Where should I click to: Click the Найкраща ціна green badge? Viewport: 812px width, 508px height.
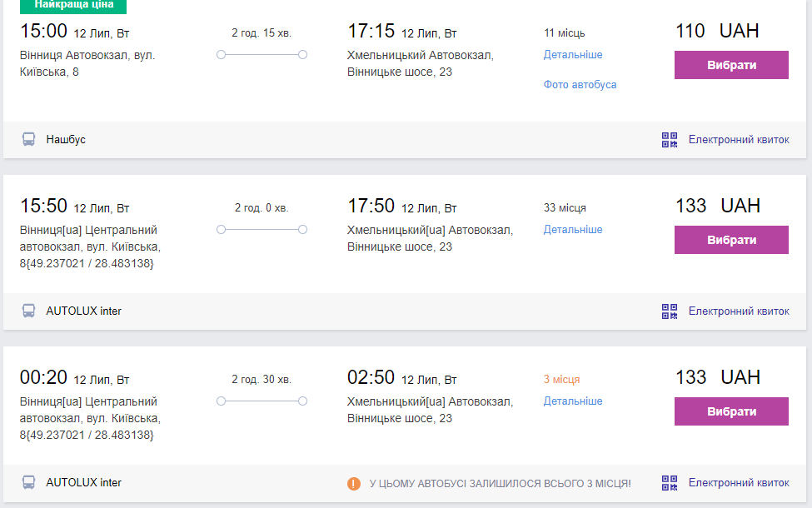(x=74, y=5)
